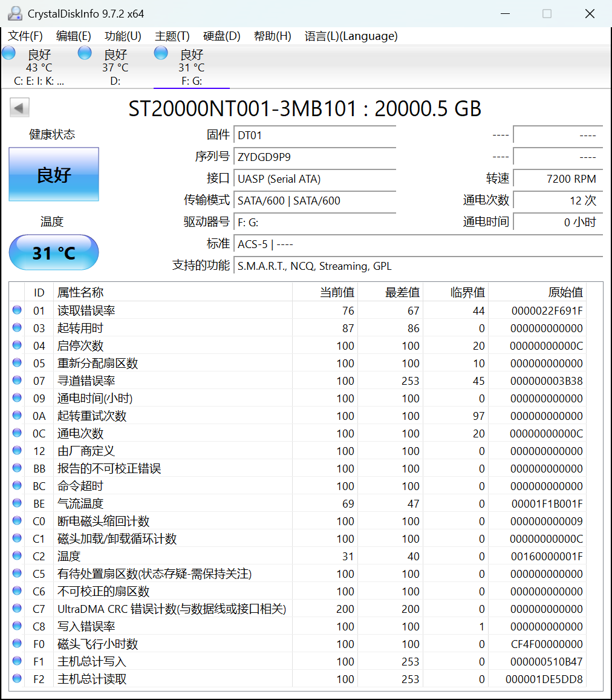Click the 属性名称 column header
Image resolution: width=612 pixels, height=700 pixels.
pyautogui.click(x=173, y=292)
